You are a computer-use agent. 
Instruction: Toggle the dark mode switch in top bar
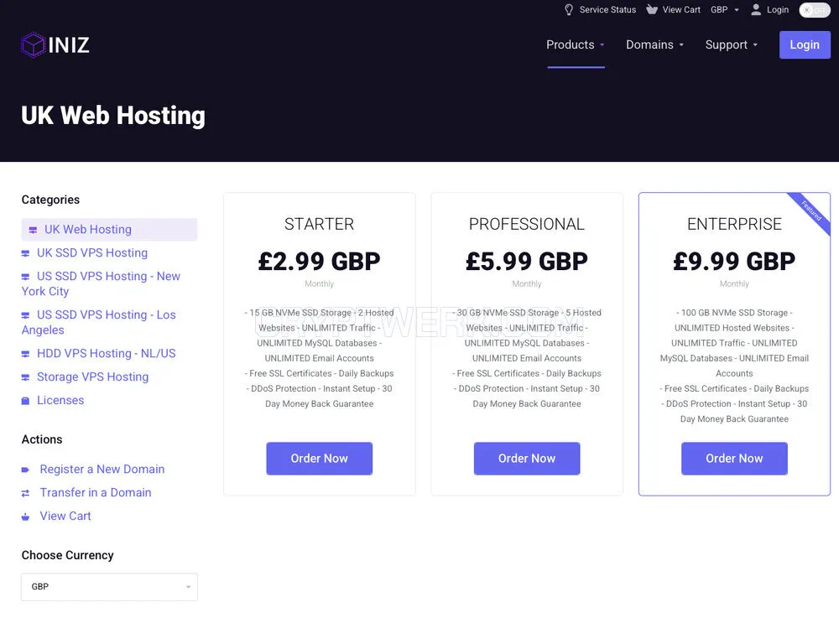(x=814, y=9)
